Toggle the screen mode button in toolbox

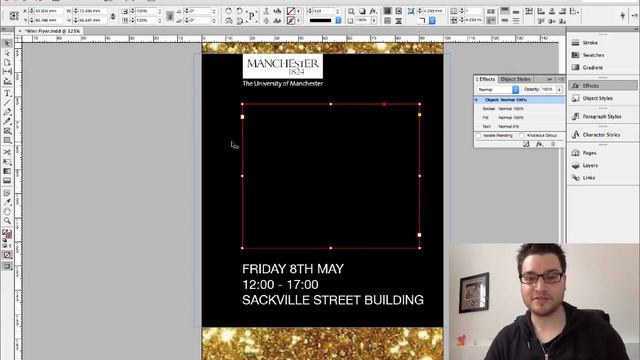[7, 266]
